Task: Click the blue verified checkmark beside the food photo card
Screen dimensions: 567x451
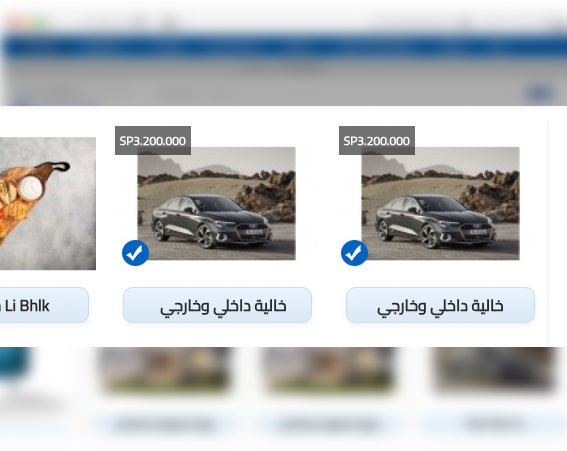Action: (135, 253)
